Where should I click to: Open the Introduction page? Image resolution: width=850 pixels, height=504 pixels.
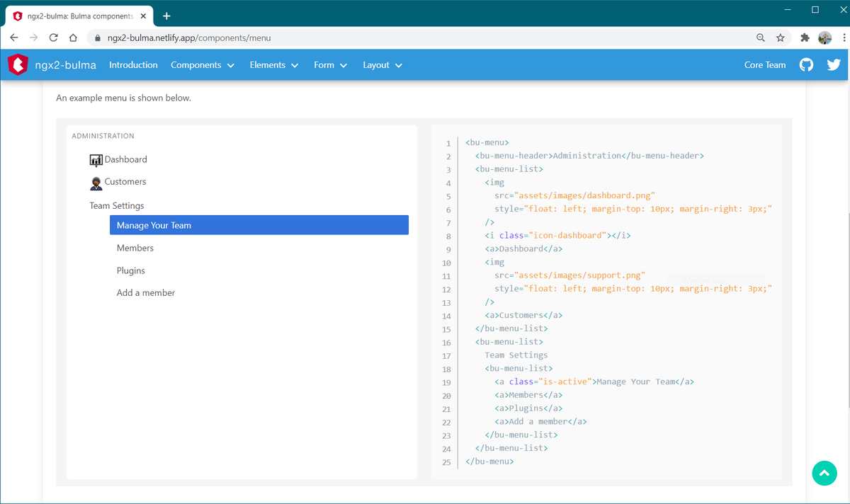133,64
